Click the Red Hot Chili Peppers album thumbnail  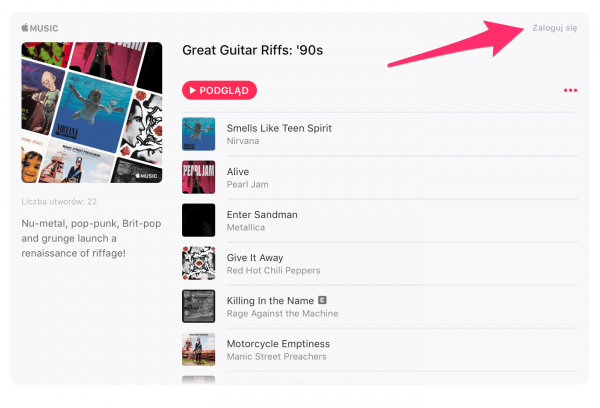pyautogui.click(x=198, y=263)
